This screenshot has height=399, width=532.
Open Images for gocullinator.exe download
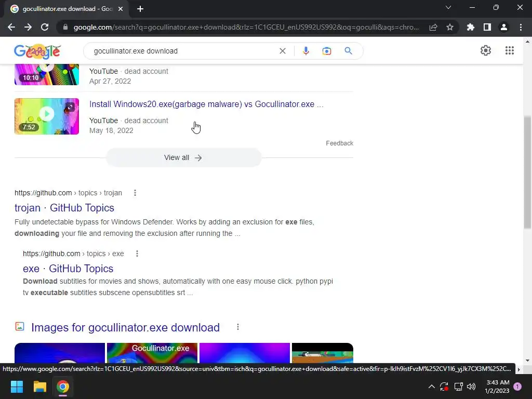click(x=125, y=327)
